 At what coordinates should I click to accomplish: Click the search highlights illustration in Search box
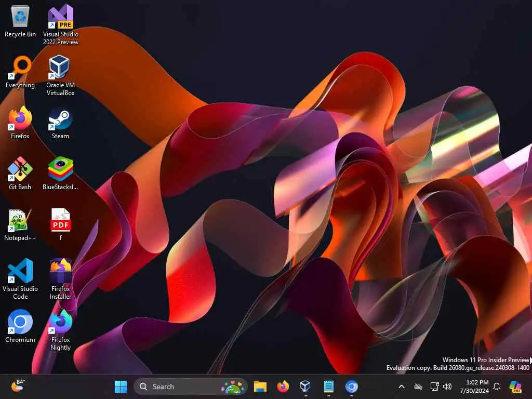(x=233, y=387)
